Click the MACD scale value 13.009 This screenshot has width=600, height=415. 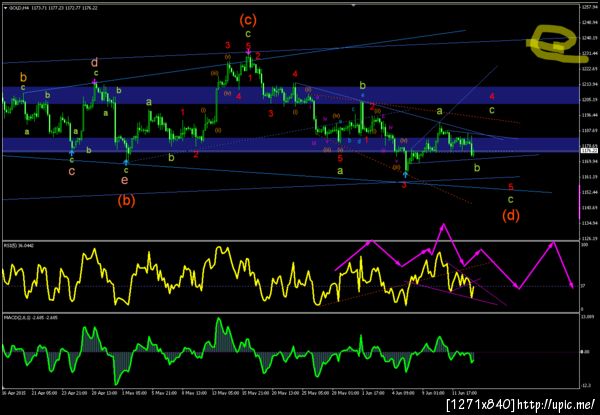(588, 317)
